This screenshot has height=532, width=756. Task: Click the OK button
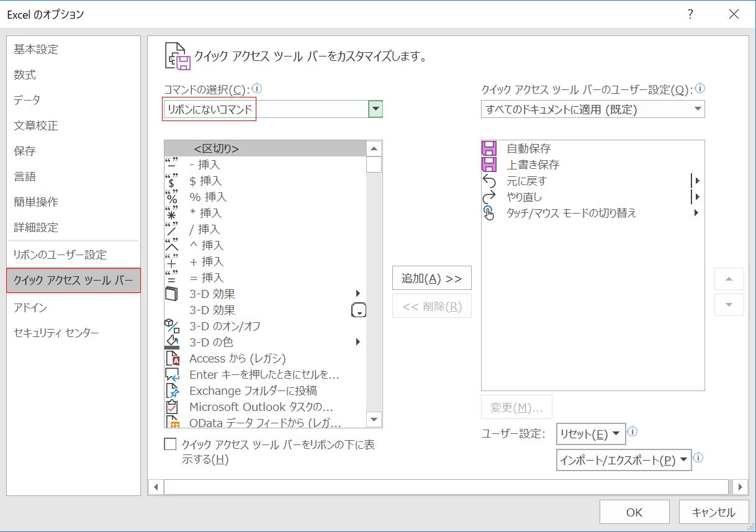coord(634,512)
